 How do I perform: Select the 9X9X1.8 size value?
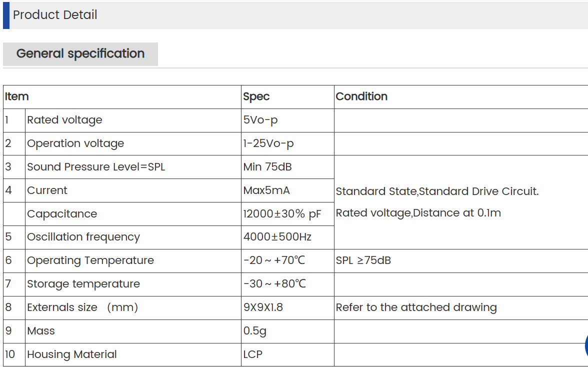click(x=263, y=307)
